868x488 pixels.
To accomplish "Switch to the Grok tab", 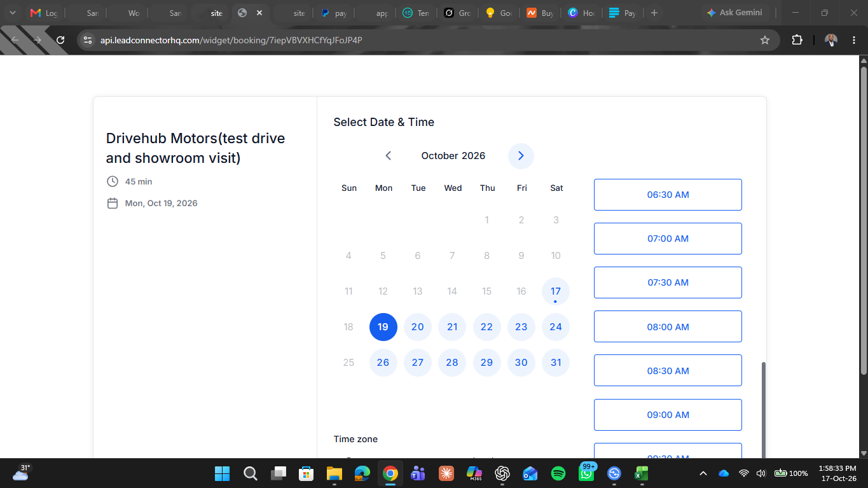I will click(x=457, y=13).
